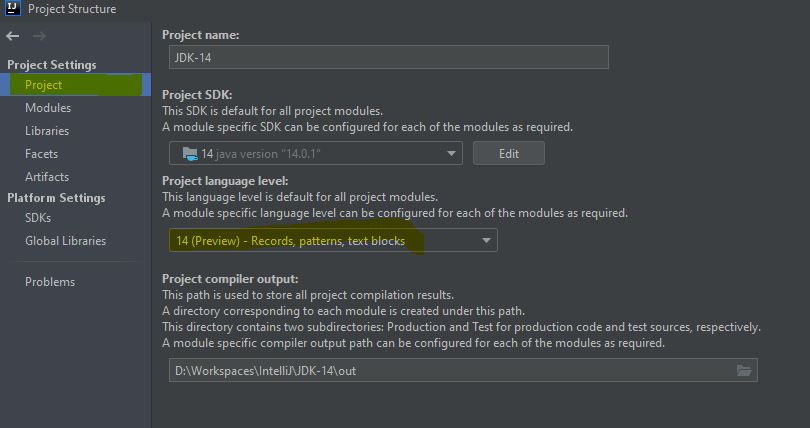The height and width of the screenshot is (428, 810).
Task: Click text 'A module specific compiler output path can be configured'
Action: click(x=413, y=343)
